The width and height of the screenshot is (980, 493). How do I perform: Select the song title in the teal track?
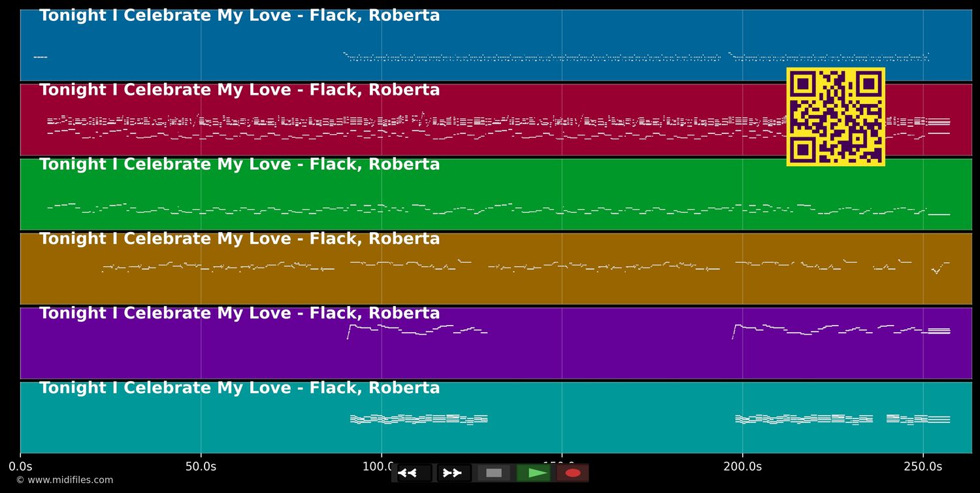tap(240, 388)
